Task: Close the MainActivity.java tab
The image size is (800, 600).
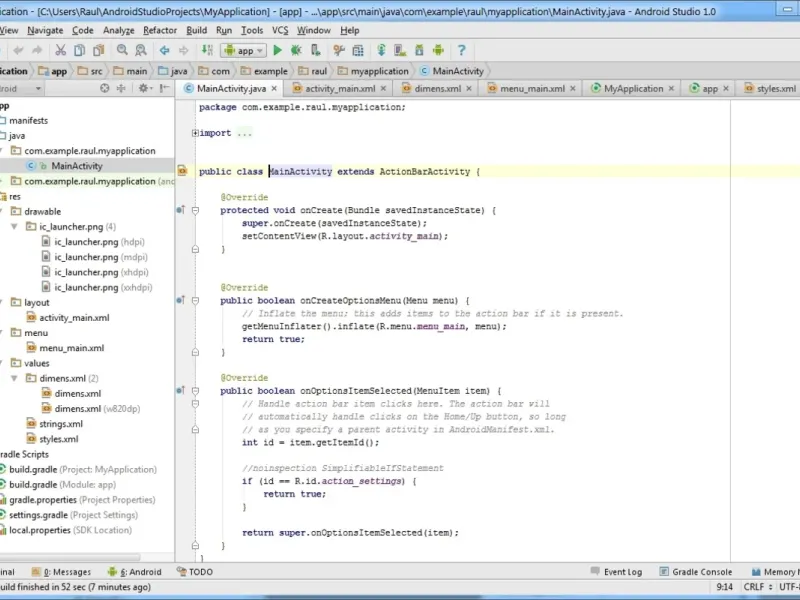Action: [x=274, y=89]
